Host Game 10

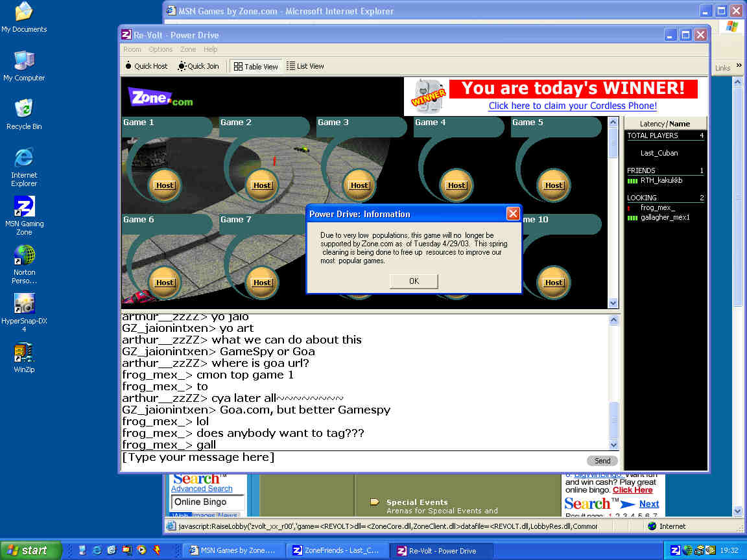pyautogui.click(x=554, y=283)
